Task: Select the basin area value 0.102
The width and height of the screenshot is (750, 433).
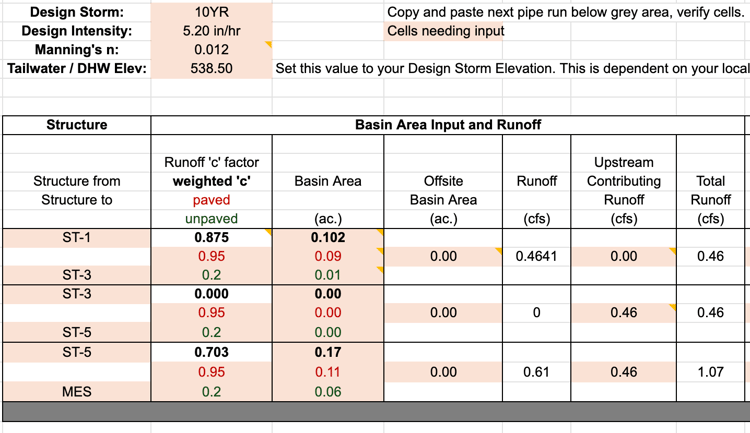Action: [x=328, y=237]
